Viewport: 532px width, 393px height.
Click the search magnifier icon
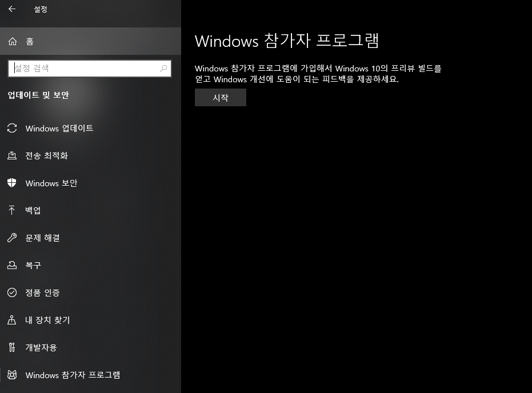[163, 68]
